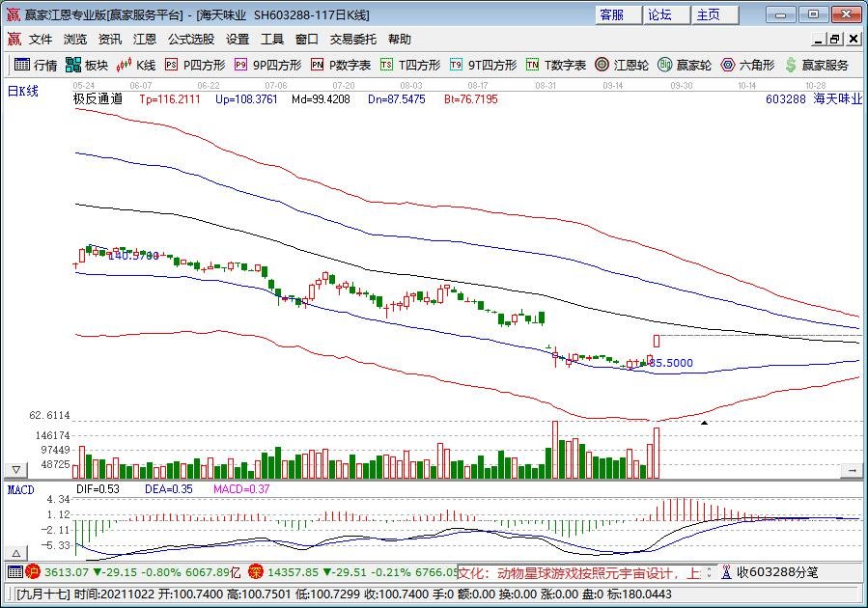Click the last red candlestick bar
The width and height of the screenshot is (868, 608).
pyautogui.click(x=657, y=341)
